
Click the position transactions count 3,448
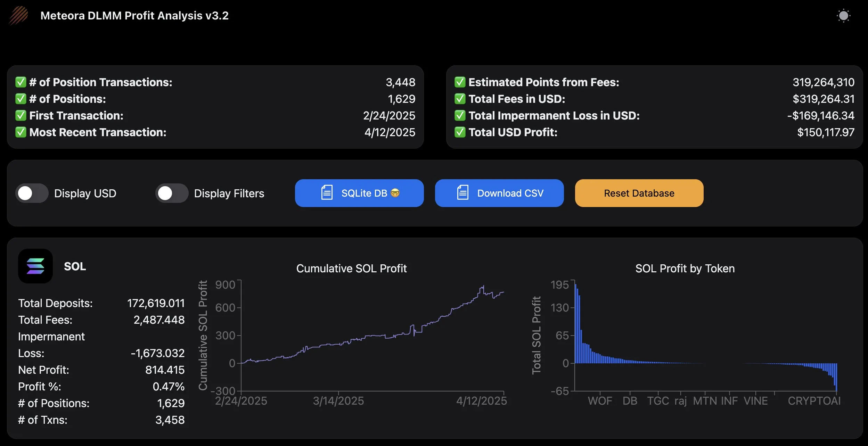pos(401,82)
